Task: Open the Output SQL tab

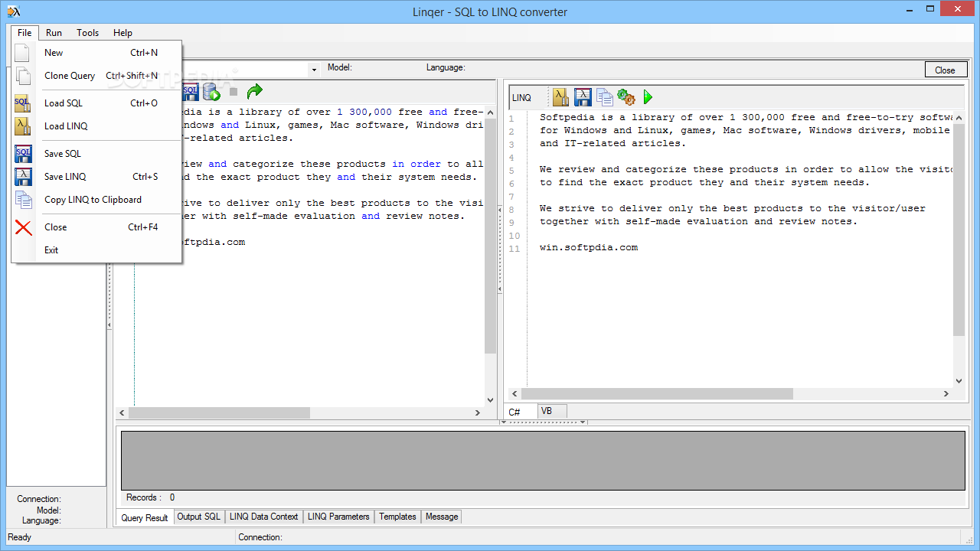Action: (198, 517)
